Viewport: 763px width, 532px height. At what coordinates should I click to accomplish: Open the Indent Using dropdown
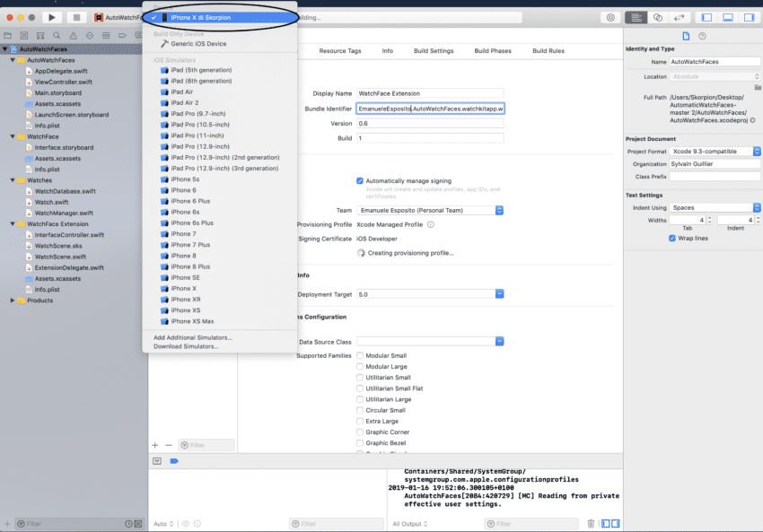715,207
